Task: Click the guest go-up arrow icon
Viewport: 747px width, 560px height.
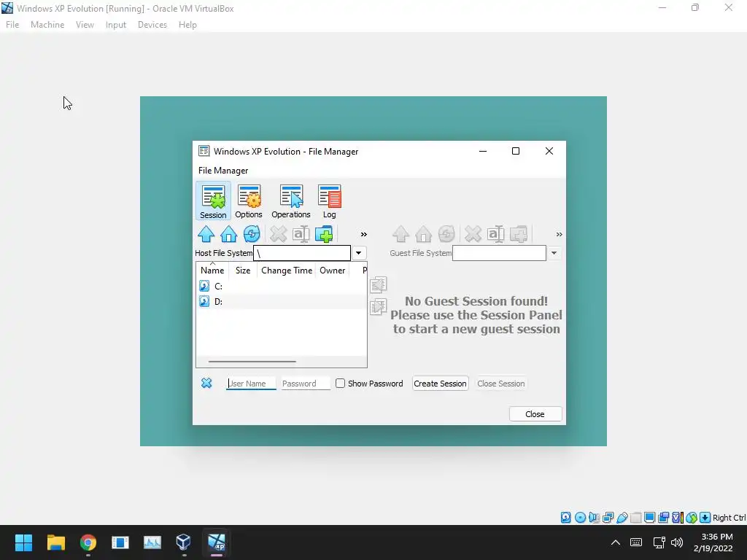Action: point(400,234)
